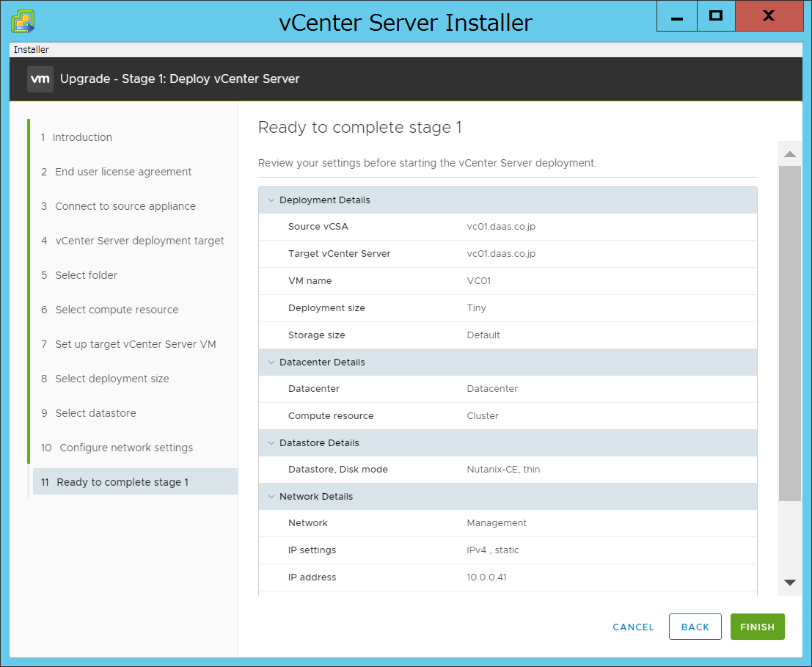Click the Storage size value Default
Screen dimensions: 812x667
(x=483, y=335)
